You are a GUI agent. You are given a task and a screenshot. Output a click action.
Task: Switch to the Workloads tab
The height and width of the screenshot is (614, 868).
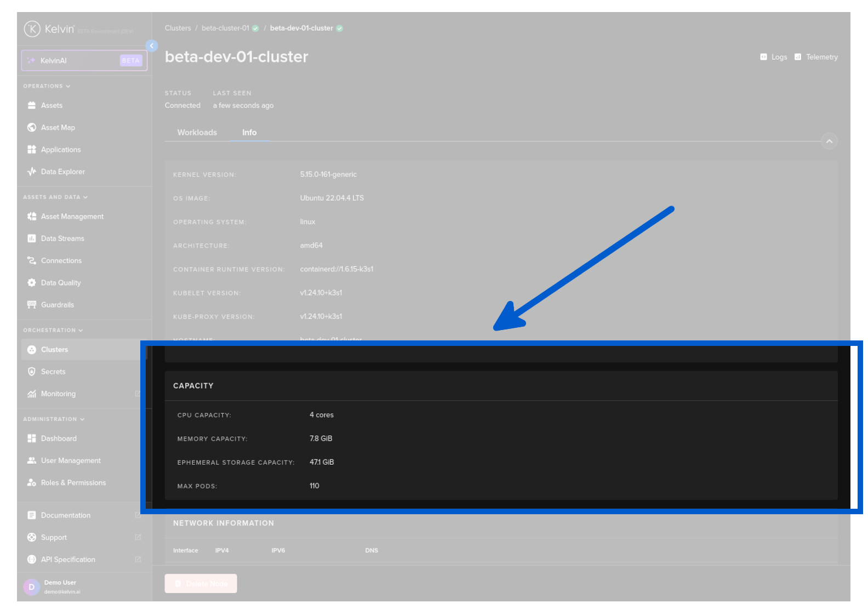(197, 133)
